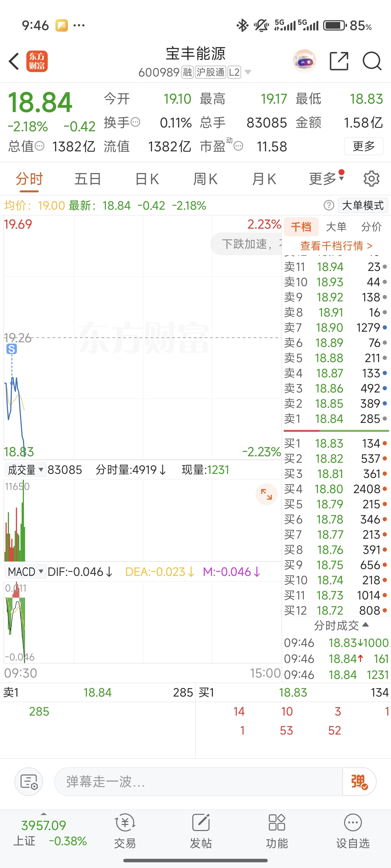This screenshot has width=391, height=868.
Task: Open 成交量 indicator dropdown
Action: 25,470
